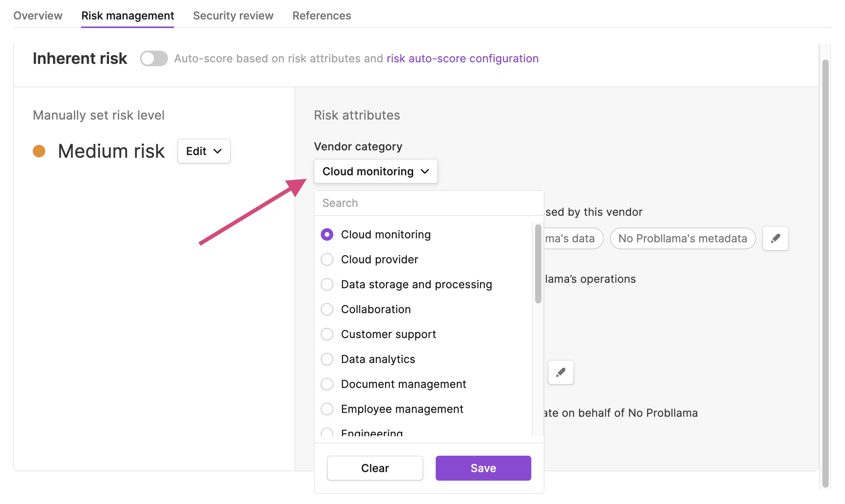Select the Risk management tab
Viewport: 845px width, 504px height.
tap(127, 16)
